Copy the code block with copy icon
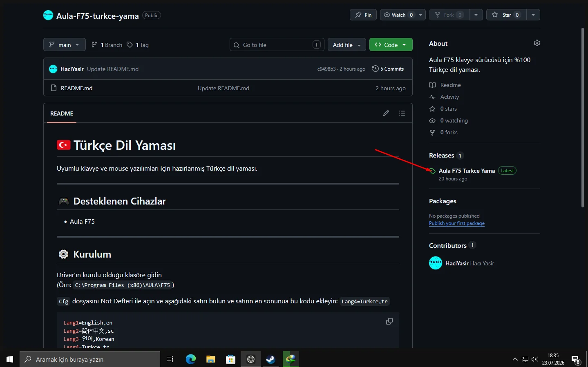The image size is (588, 367). pyautogui.click(x=389, y=322)
